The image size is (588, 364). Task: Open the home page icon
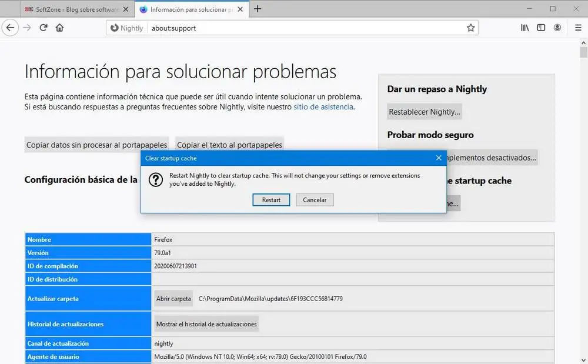click(x=59, y=28)
